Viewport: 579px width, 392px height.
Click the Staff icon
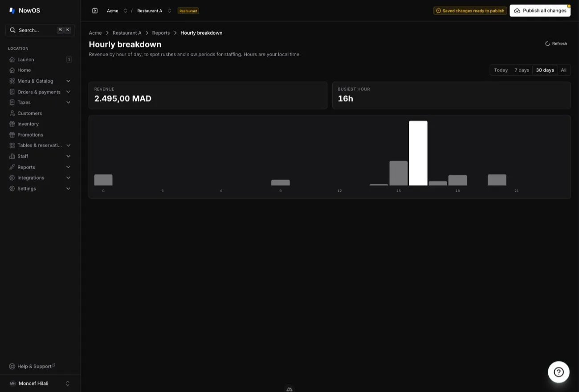coord(12,156)
